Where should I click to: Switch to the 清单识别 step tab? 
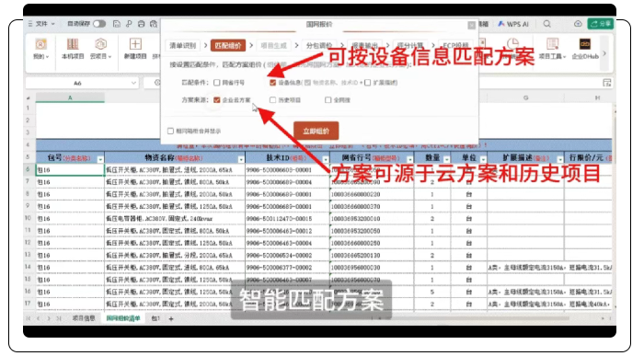point(183,46)
